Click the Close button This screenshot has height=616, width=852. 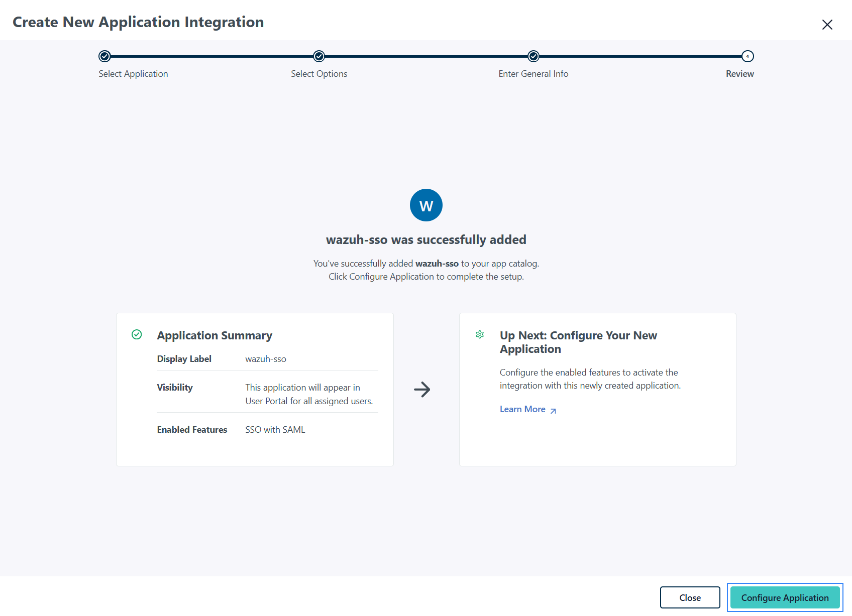coord(690,597)
